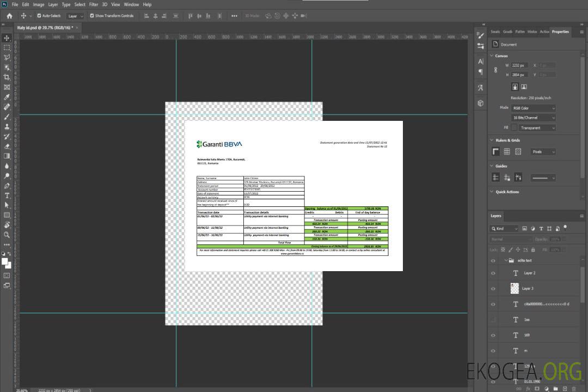Switch to the Swatches panel tab
588x392 pixels.
(495, 32)
